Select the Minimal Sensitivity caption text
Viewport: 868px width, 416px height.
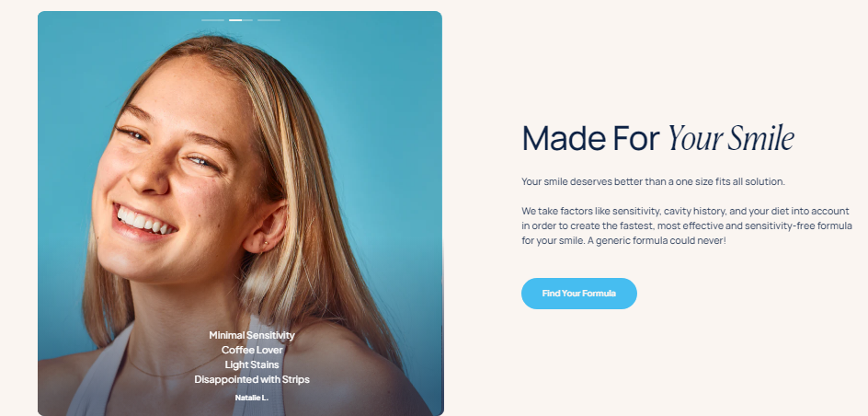tap(252, 335)
